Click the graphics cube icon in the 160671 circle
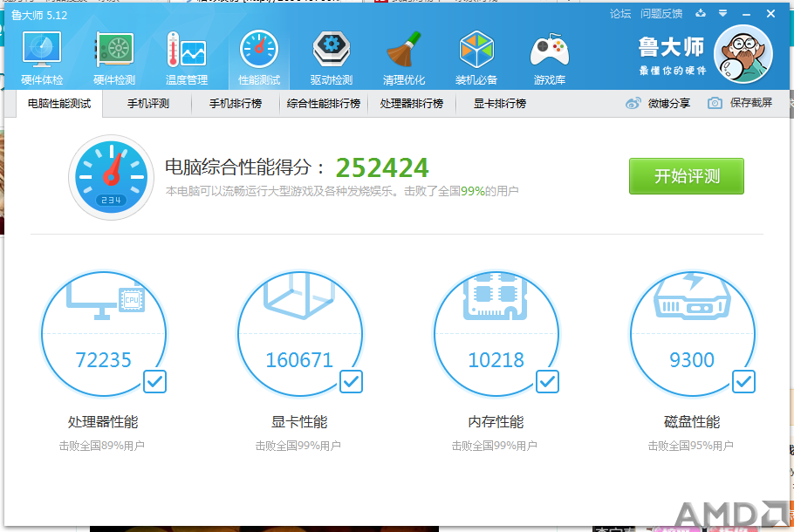The height and width of the screenshot is (532, 794). click(299, 297)
